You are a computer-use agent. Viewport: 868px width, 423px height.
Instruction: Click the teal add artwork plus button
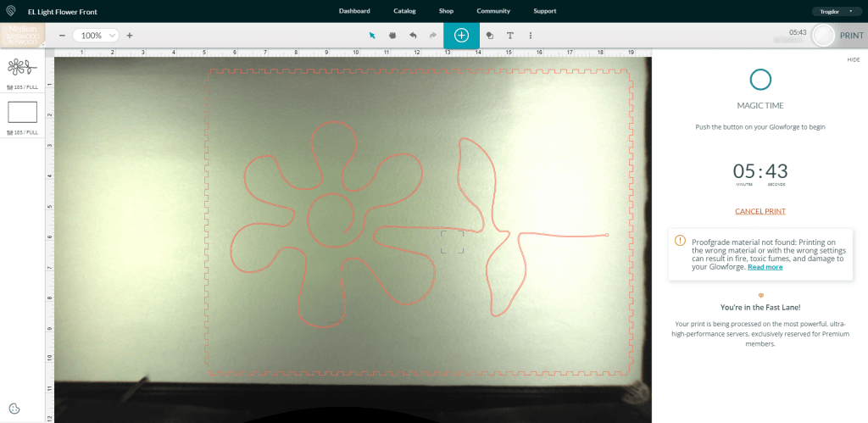coord(461,36)
